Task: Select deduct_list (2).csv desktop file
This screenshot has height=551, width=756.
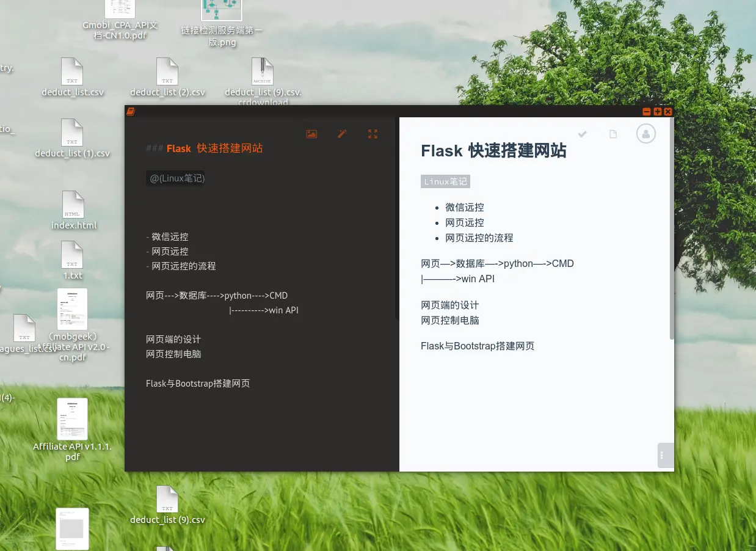Action: 167,78
